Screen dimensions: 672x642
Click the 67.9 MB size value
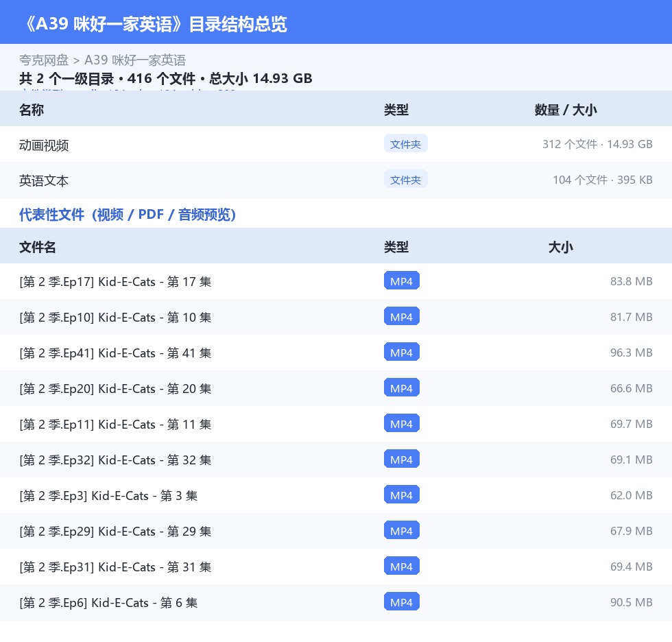(x=632, y=531)
